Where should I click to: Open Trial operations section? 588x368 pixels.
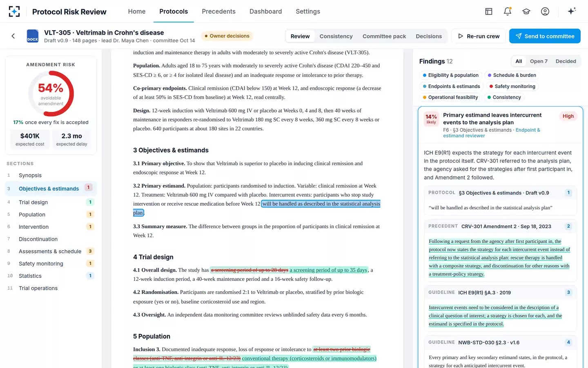coord(51,288)
